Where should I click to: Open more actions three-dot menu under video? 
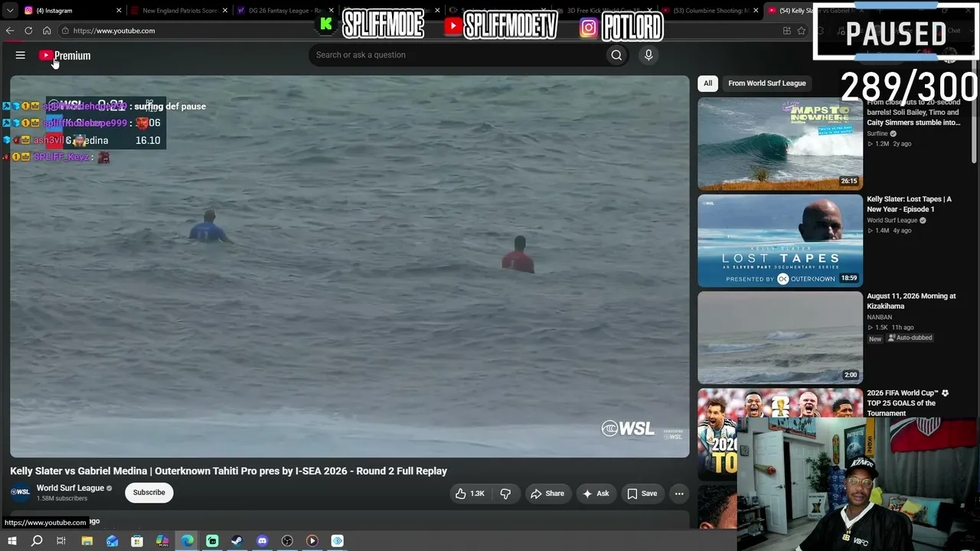[679, 494]
